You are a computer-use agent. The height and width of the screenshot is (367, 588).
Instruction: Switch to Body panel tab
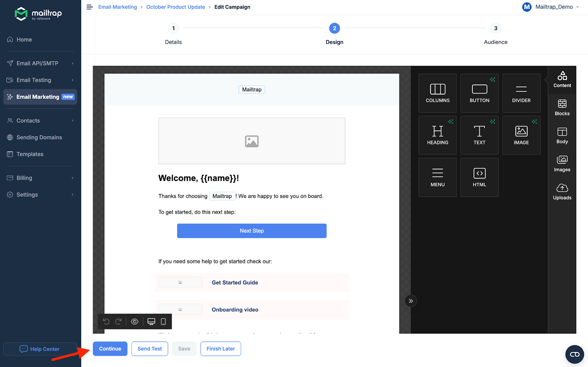pos(562,136)
